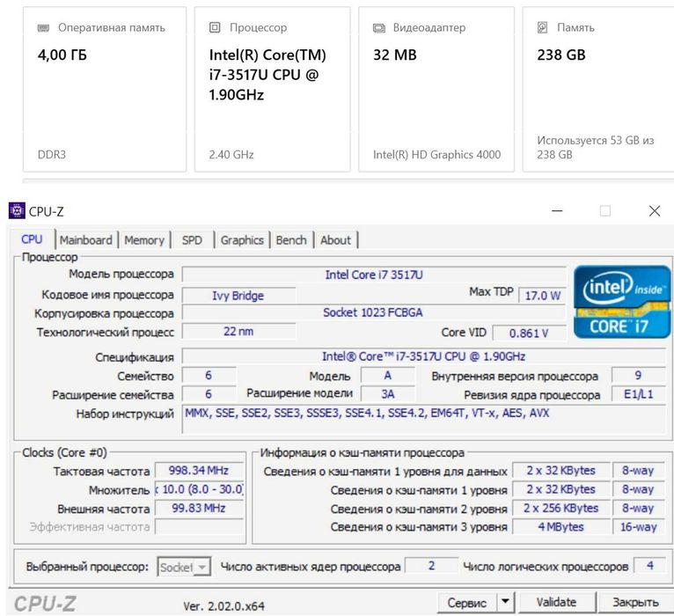
Task: Click the disk icon beside Память
Action: (543, 27)
